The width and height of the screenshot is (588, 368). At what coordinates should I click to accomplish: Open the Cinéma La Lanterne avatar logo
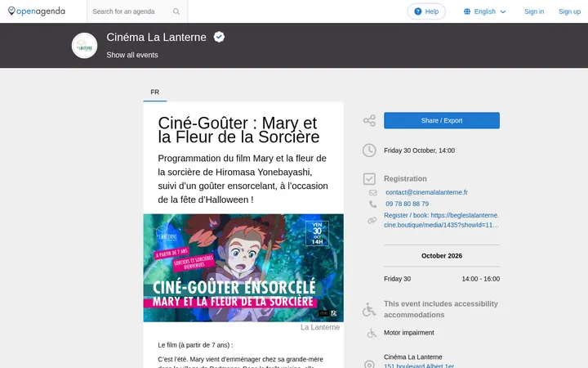84,46
